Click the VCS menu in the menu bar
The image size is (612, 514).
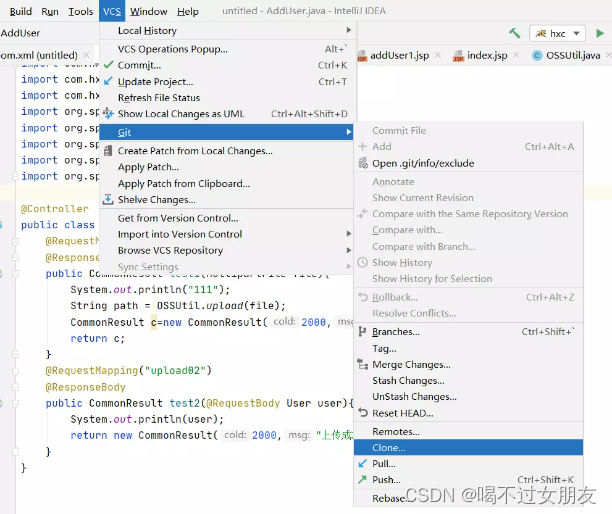coord(112,11)
